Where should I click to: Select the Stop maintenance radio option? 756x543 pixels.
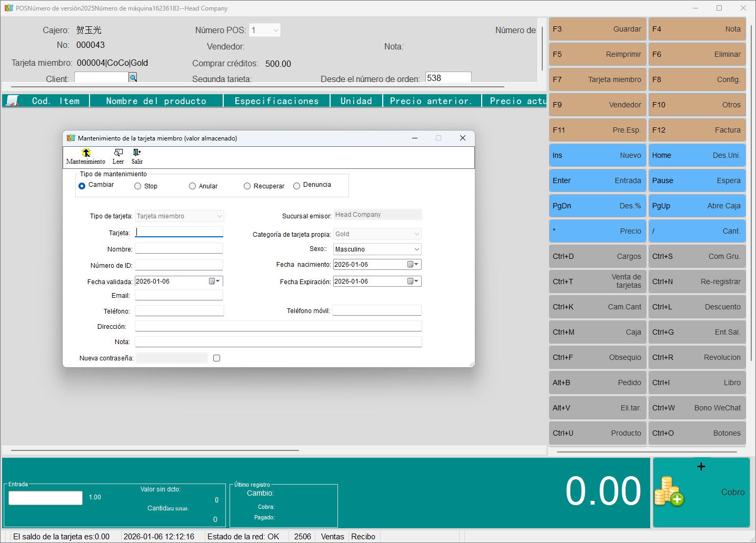[x=138, y=186]
